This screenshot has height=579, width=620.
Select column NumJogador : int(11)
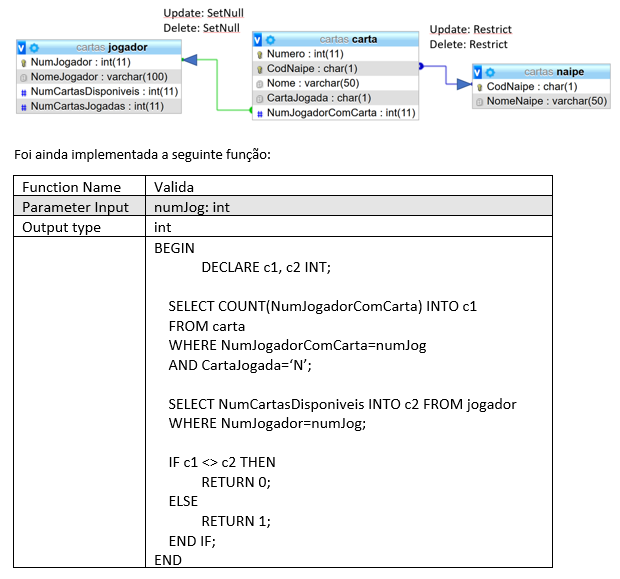(99, 62)
